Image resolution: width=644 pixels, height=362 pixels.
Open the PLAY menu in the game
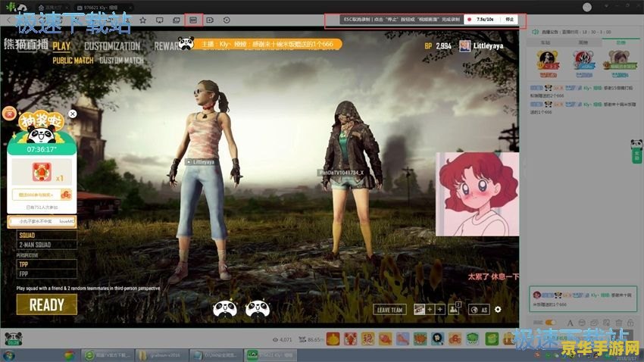pyautogui.click(x=61, y=46)
